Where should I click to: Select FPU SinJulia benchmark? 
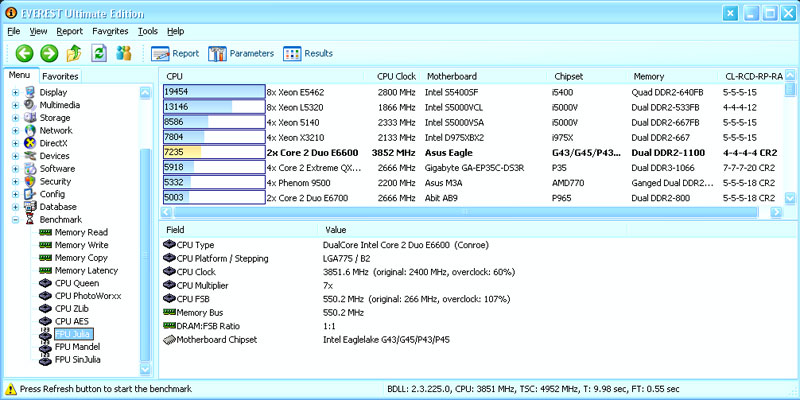click(x=78, y=360)
